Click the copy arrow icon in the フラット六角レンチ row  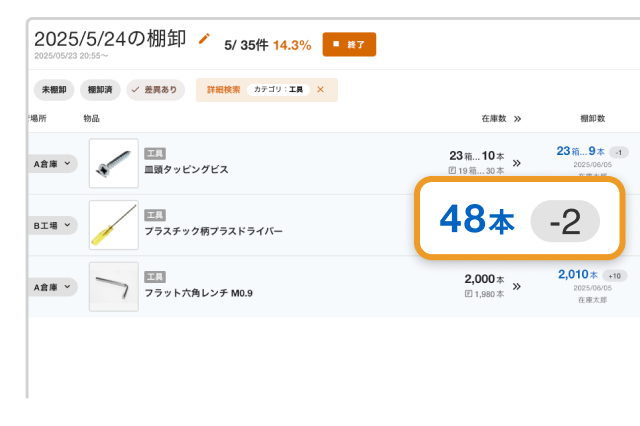pos(517,287)
